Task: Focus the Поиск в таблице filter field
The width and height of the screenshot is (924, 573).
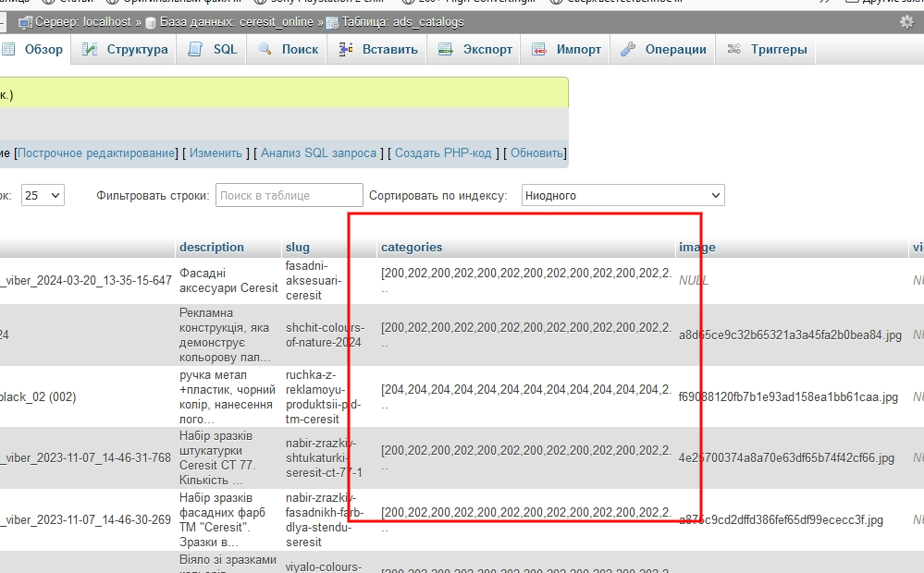Action: click(289, 195)
